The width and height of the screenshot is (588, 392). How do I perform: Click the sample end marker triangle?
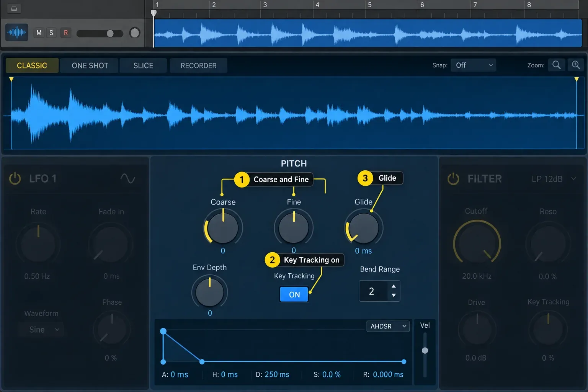(x=577, y=79)
